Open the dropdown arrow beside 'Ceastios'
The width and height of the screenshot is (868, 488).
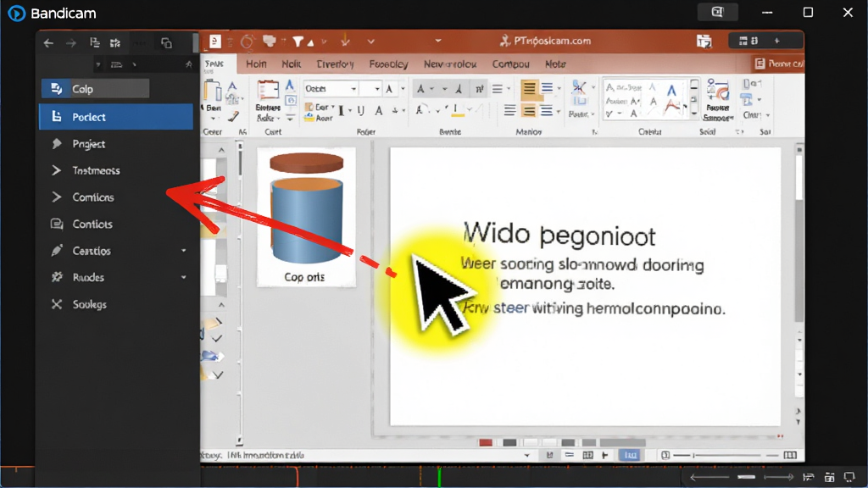pyautogui.click(x=184, y=251)
